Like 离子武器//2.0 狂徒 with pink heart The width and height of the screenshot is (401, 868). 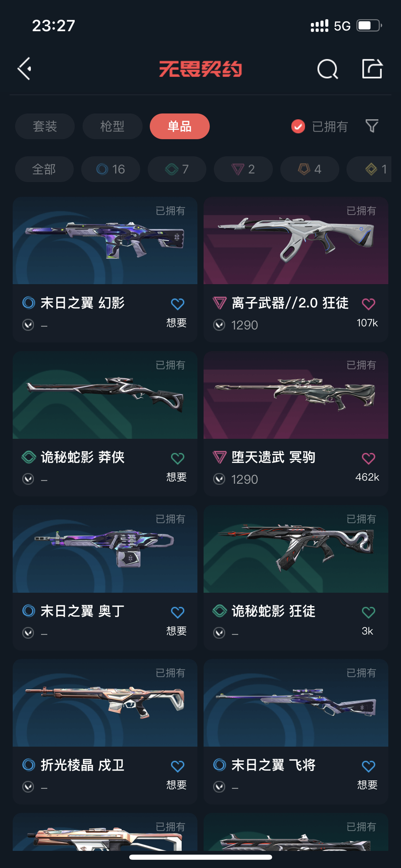[x=368, y=304]
